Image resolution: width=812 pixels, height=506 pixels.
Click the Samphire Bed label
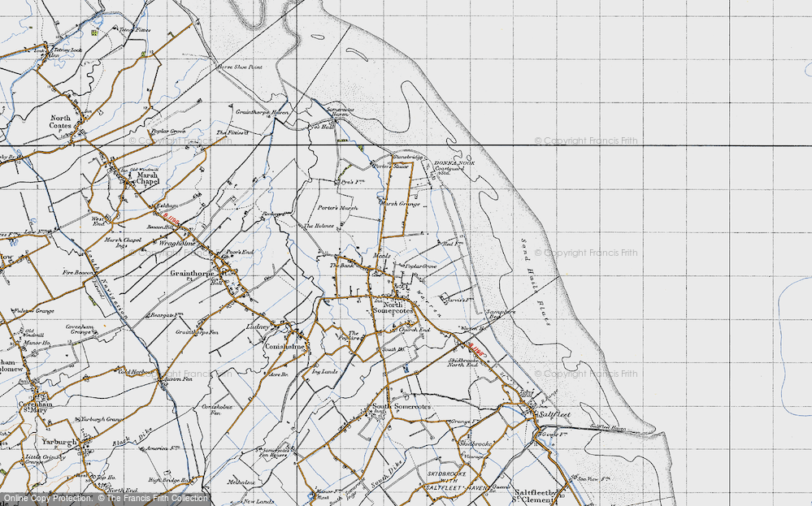click(x=501, y=314)
